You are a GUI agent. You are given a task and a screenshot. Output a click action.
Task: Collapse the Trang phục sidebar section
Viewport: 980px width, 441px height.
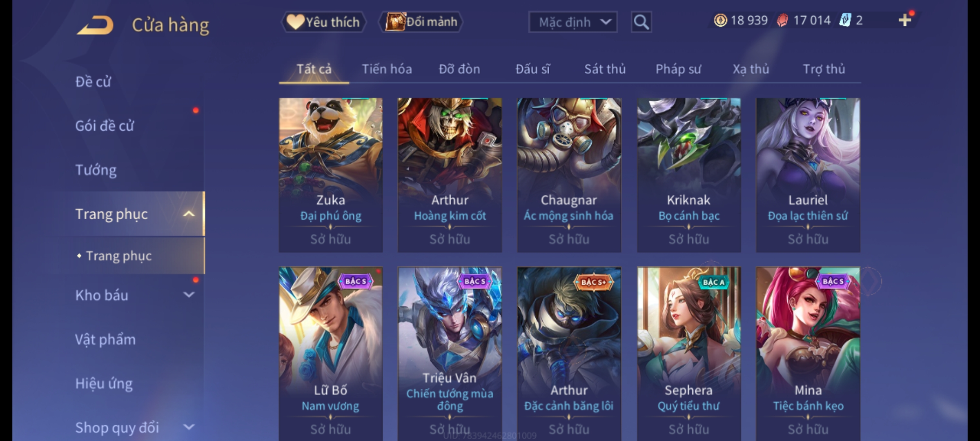[x=189, y=214]
